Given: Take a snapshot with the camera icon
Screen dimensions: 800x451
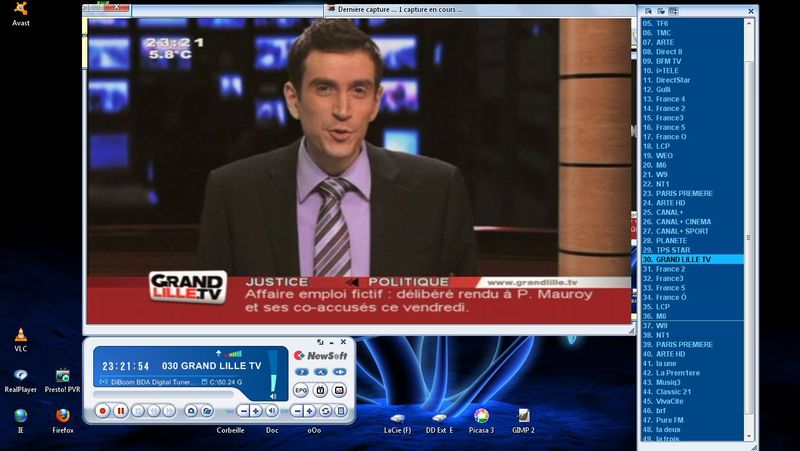Looking at the screenshot, I should coord(191,411).
